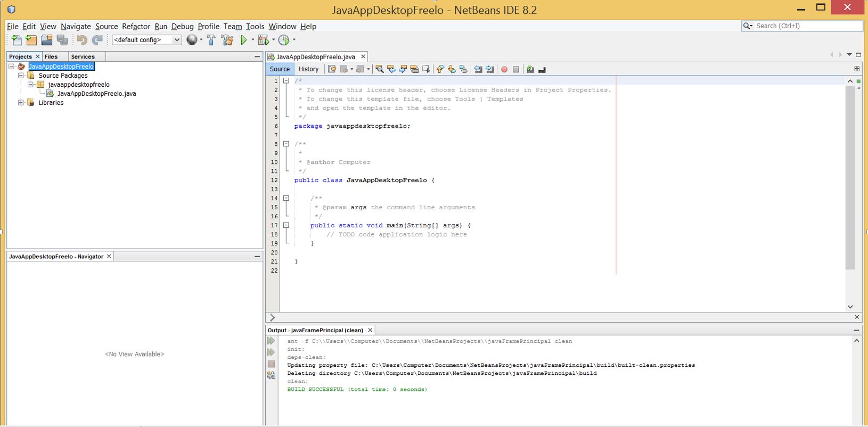The height and width of the screenshot is (427, 868).
Task: Open the File menu
Action: coord(13,27)
